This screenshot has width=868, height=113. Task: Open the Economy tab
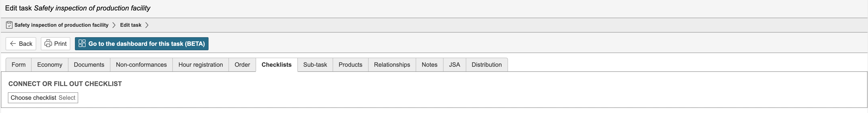tap(50, 65)
